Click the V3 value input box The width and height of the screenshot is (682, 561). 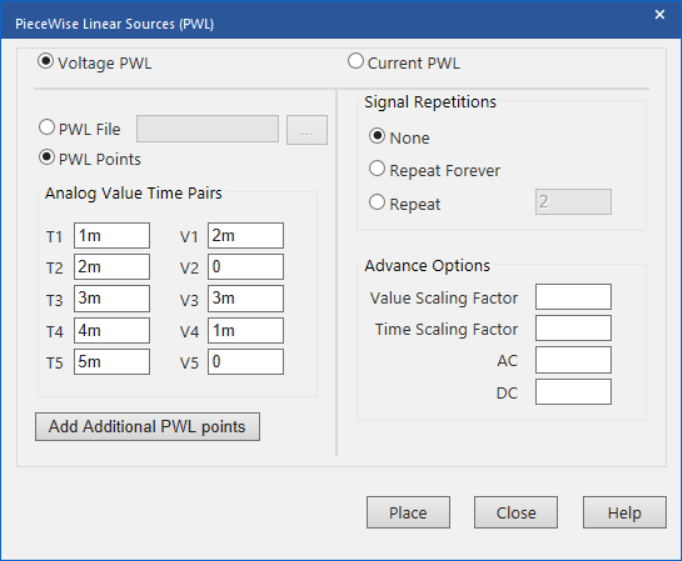tap(246, 299)
